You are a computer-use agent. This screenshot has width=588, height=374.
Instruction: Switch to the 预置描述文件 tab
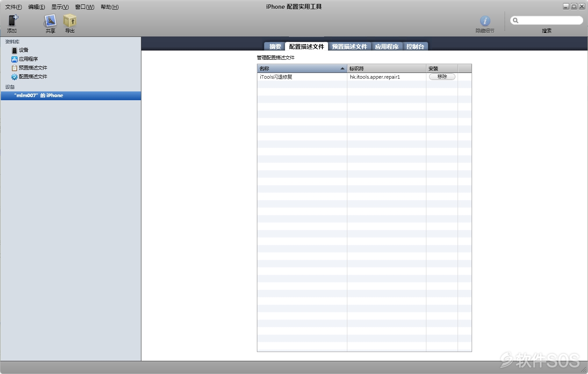(350, 47)
